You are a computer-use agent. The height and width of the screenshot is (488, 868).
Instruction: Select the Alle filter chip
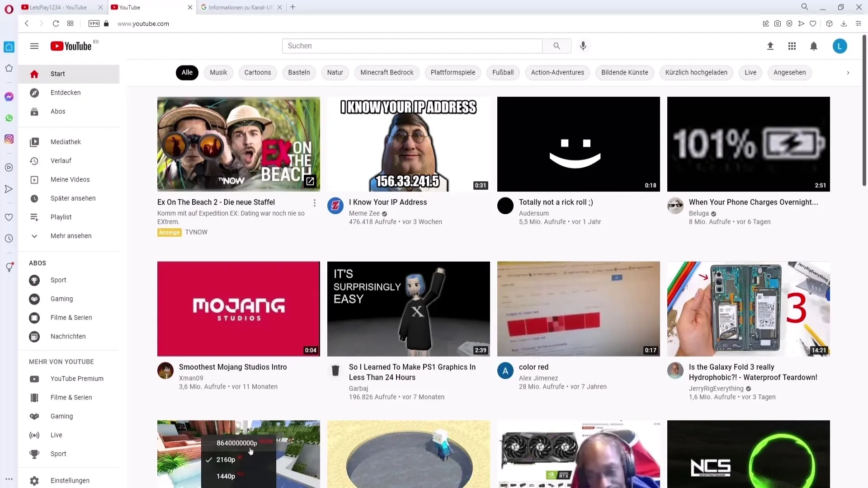187,73
